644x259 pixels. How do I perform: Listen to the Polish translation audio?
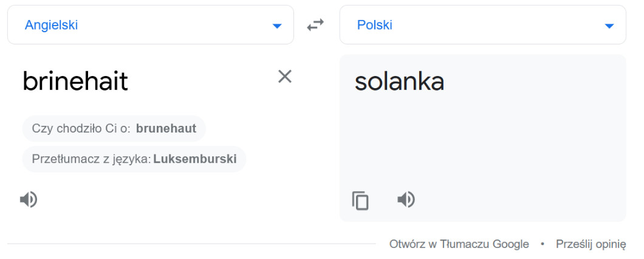coord(406,199)
